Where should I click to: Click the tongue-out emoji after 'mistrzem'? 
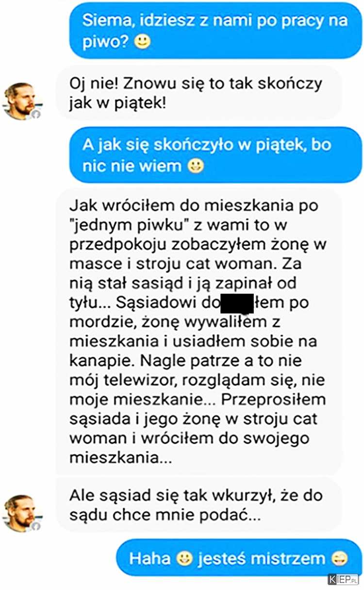pyautogui.click(x=340, y=558)
